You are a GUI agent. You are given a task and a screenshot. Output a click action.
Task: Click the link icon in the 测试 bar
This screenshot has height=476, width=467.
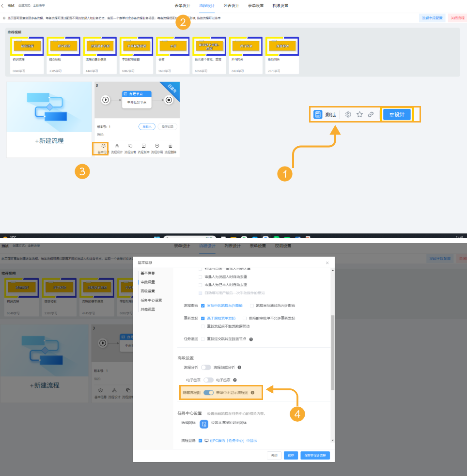[x=371, y=115]
